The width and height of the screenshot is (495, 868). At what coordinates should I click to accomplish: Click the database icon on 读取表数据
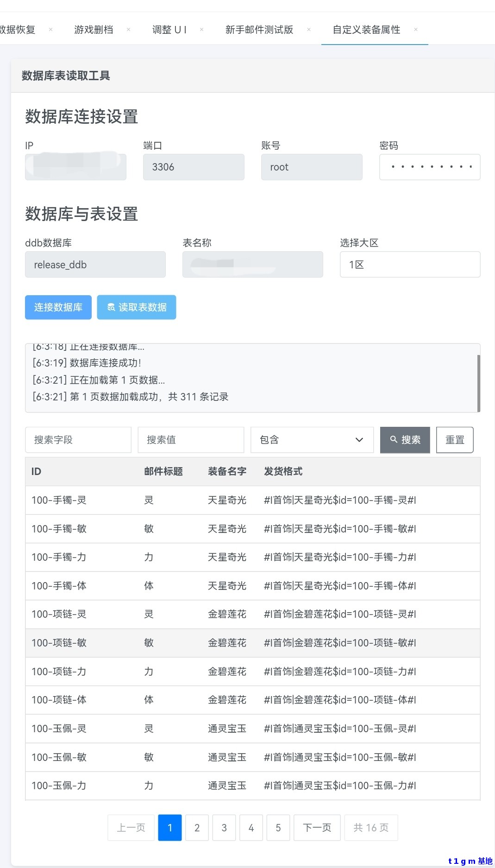111,307
